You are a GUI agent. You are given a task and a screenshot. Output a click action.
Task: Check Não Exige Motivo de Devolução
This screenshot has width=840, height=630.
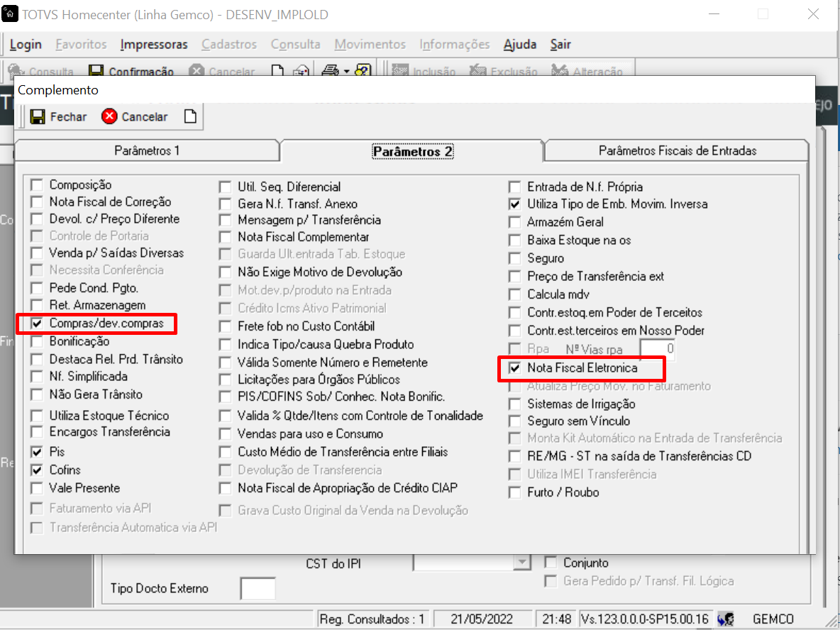pyautogui.click(x=225, y=272)
